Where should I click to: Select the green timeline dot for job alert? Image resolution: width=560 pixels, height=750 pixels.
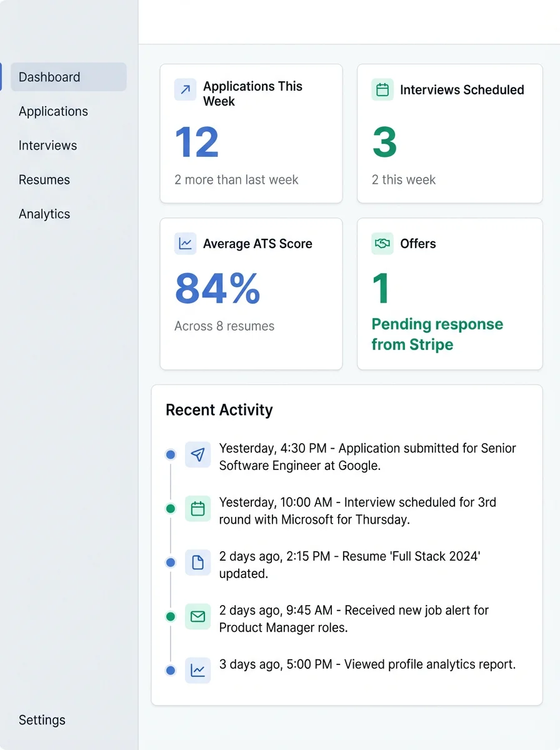pyautogui.click(x=171, y=617)
